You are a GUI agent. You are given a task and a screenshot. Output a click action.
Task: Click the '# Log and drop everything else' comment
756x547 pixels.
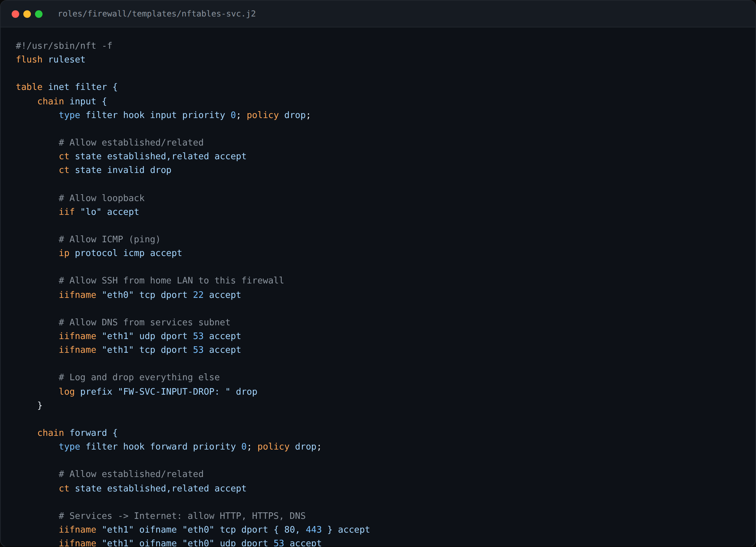tap(139, 377)
